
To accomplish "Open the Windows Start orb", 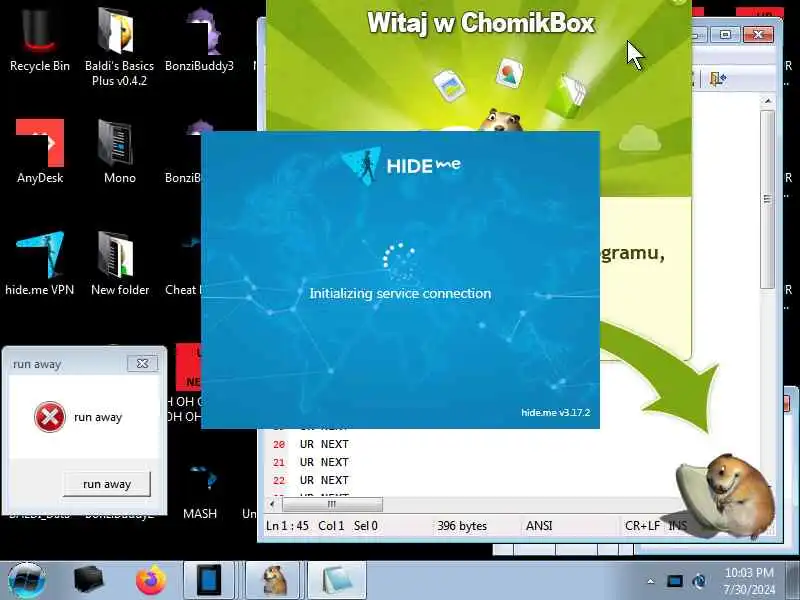I will [x=27, y=581].
